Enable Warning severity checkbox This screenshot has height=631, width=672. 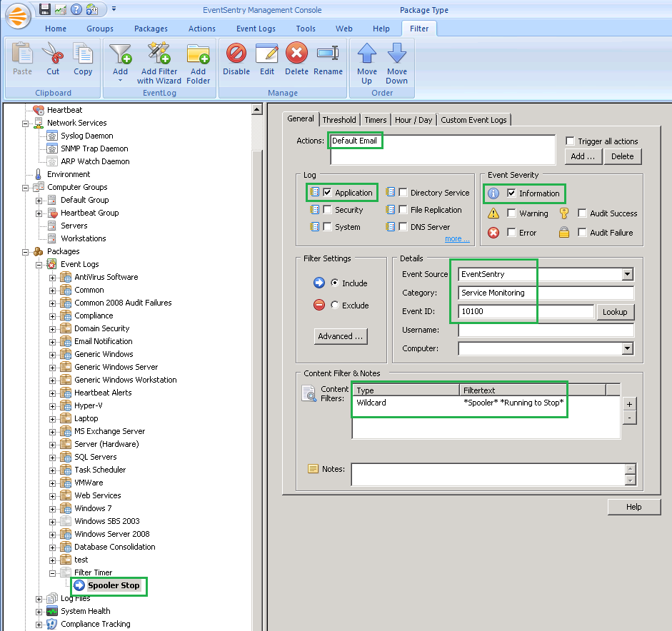511,213
